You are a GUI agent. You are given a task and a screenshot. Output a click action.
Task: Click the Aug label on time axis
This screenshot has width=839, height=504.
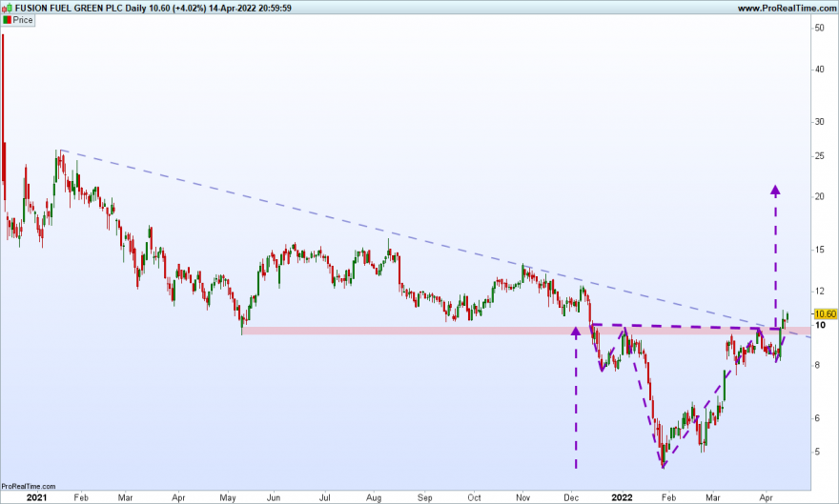[374, 497]
